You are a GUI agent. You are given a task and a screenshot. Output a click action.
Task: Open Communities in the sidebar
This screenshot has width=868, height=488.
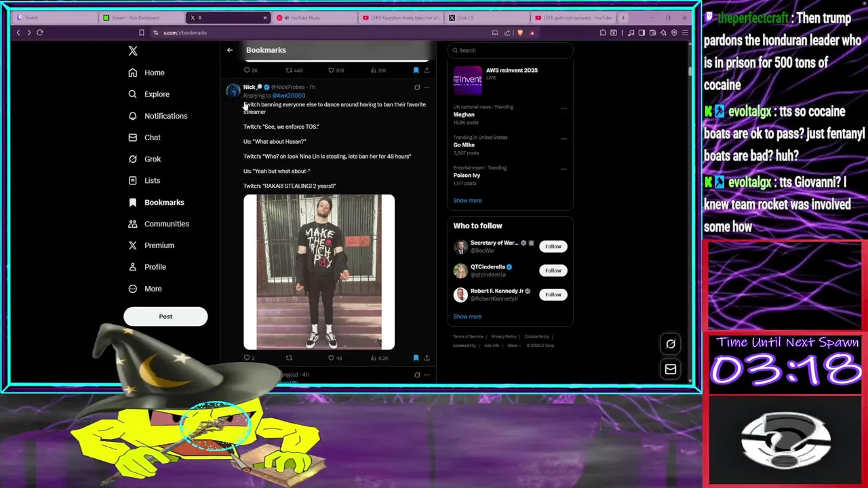[159, 224]
